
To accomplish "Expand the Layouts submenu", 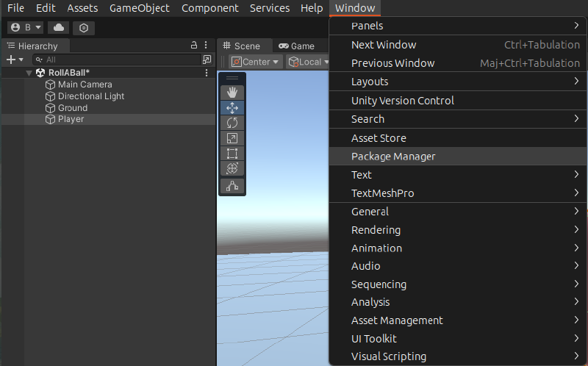I will coord(458,82).
